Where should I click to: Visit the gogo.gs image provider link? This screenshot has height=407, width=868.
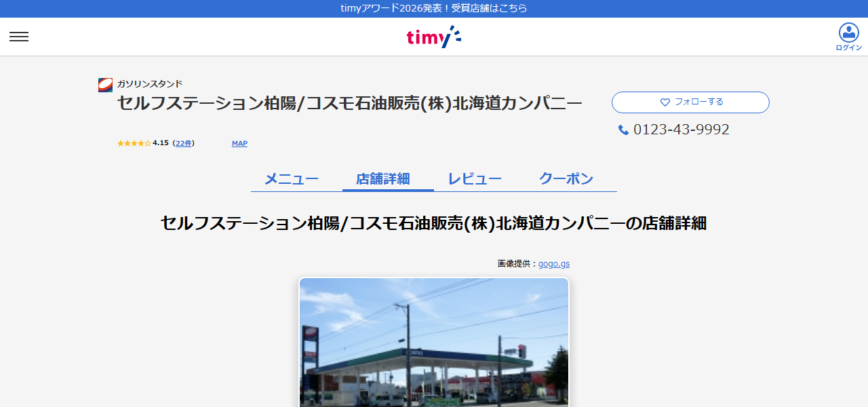554,264
